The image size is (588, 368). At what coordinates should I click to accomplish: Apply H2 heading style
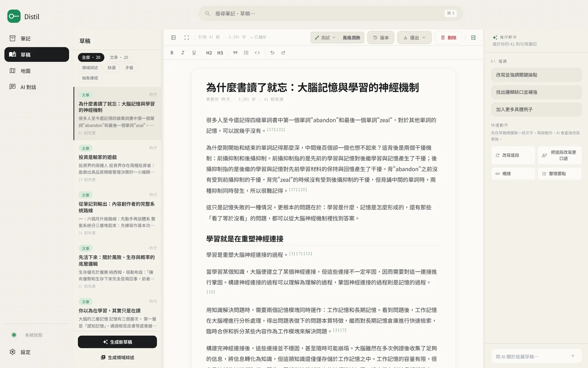[x=209, y=53]
